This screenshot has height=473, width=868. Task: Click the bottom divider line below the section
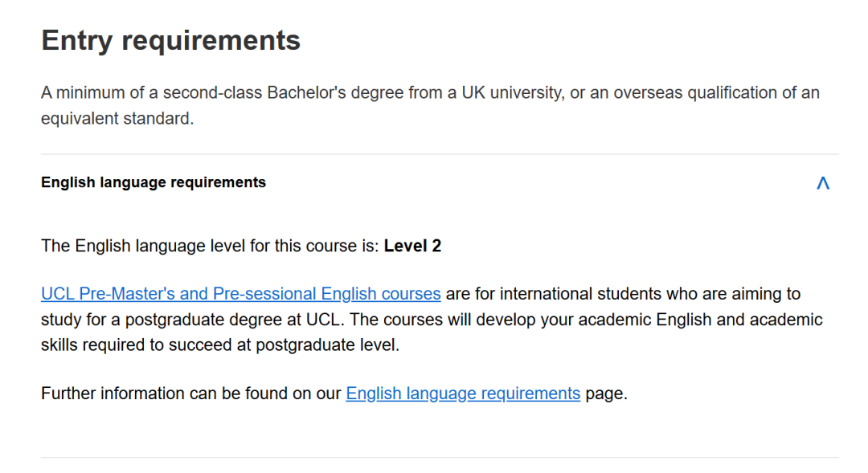(x=440, y=458)
